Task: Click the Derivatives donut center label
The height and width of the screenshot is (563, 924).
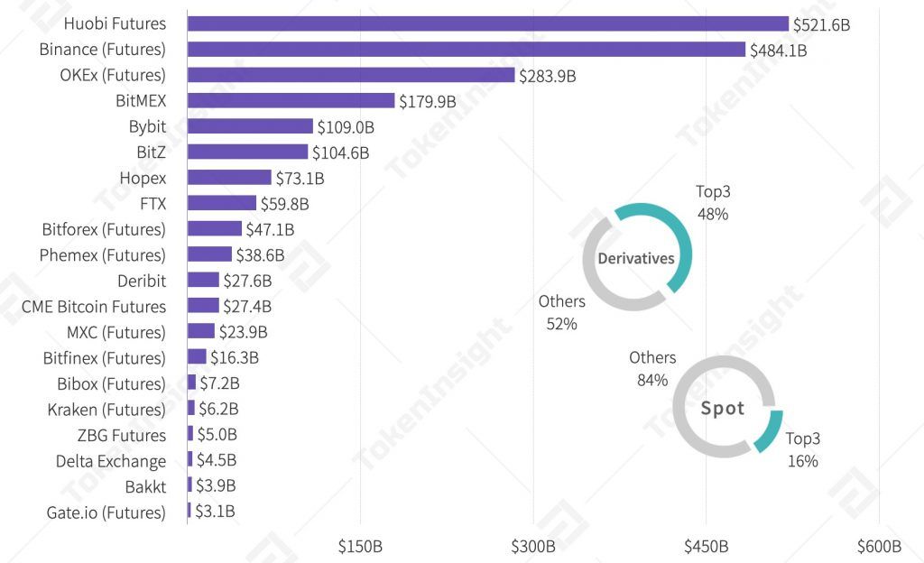Action: pos(636,259)
